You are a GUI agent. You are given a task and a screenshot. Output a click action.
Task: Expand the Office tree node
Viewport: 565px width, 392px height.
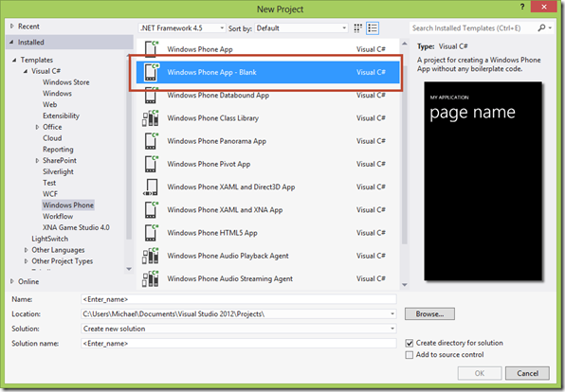click(37, 127)
